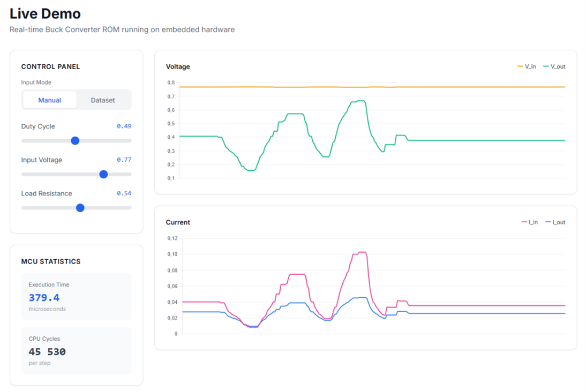This screenshot has width=586, height=392.
Task: Click the Load Resistance slider handle
Action: tap(80, 208)
